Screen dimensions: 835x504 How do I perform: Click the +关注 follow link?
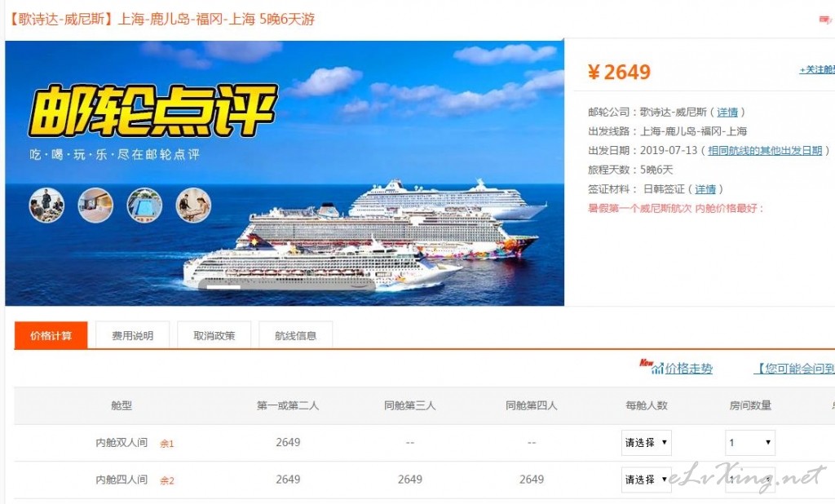point(817,70)
